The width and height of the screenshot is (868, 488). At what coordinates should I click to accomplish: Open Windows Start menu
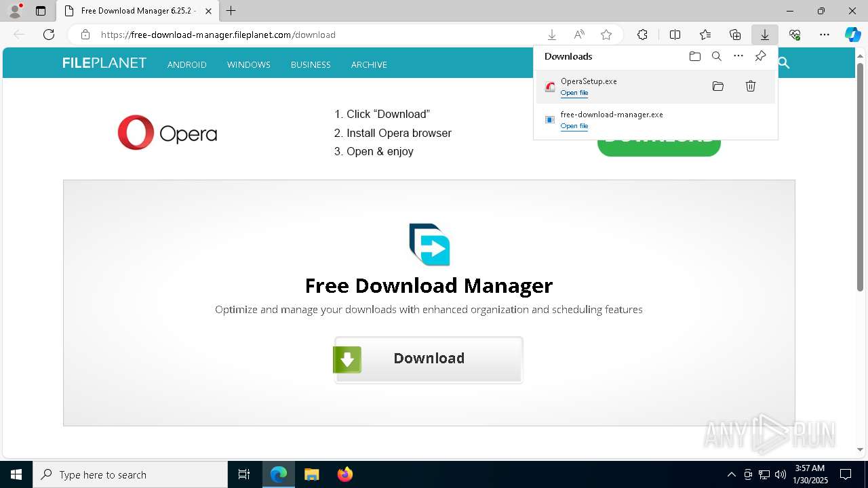point(16,474)
